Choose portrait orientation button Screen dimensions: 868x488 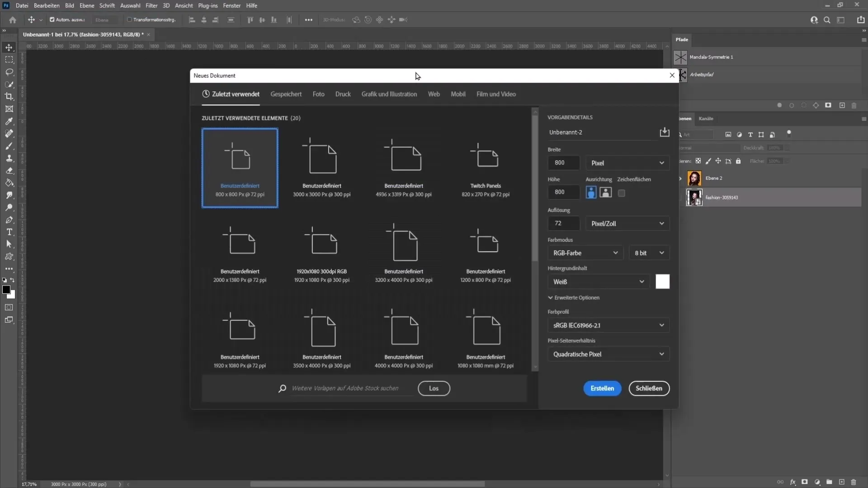591,192
